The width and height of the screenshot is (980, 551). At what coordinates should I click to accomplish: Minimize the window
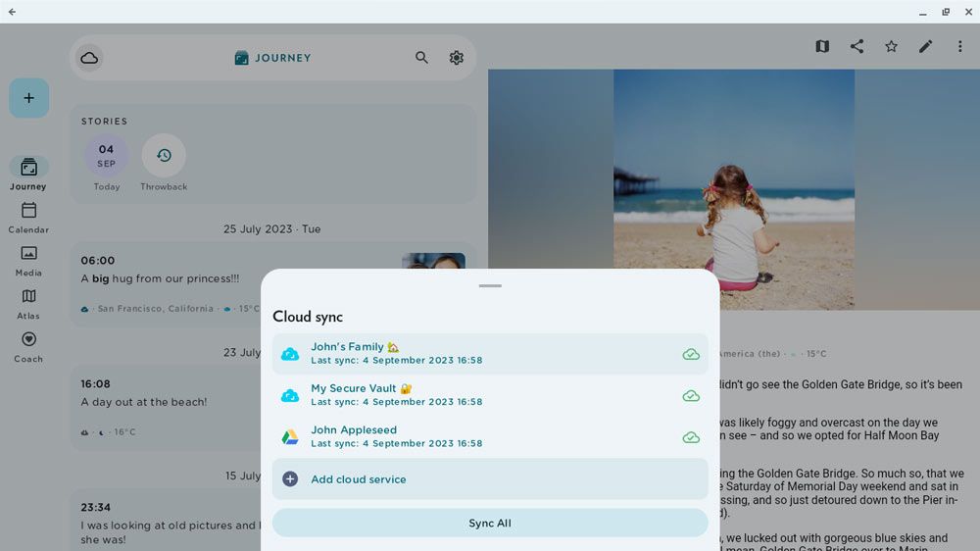[922, 12]
